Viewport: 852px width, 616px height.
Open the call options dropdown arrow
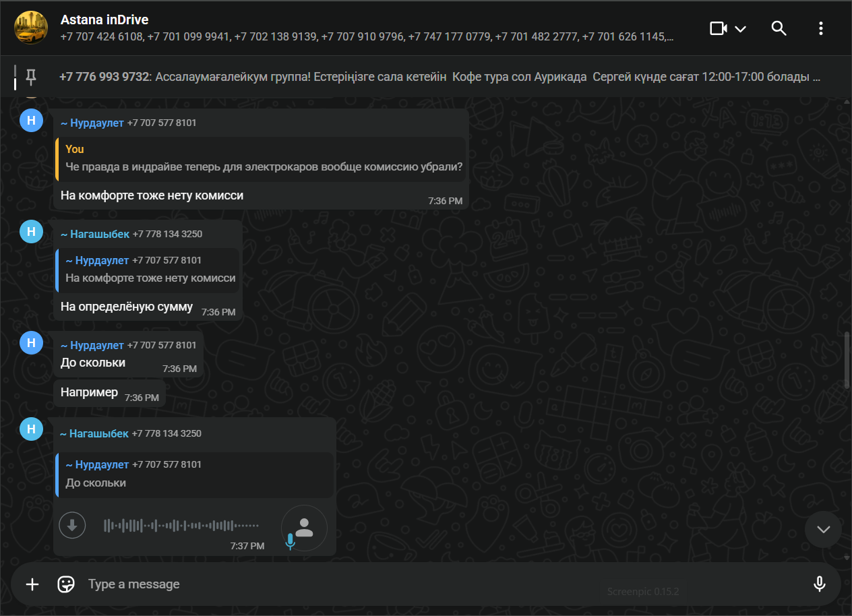[x=740, y=29]
